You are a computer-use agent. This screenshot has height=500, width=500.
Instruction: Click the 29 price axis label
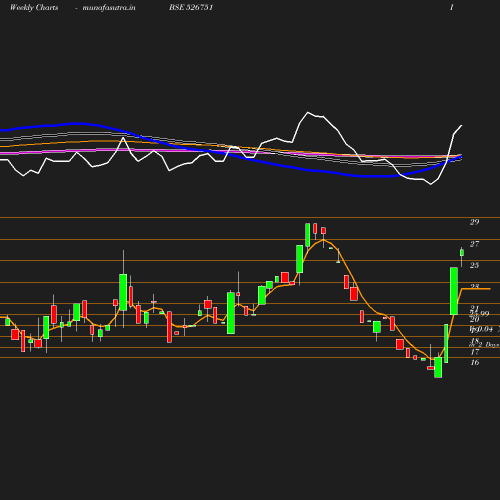point(475,222)
